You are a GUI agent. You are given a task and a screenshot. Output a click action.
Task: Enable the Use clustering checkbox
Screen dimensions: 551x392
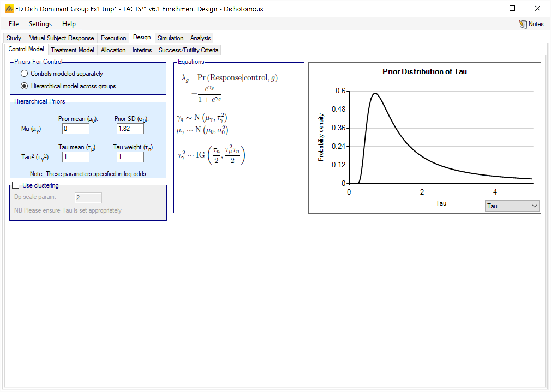pyautogui.click(x=16, y=185)
